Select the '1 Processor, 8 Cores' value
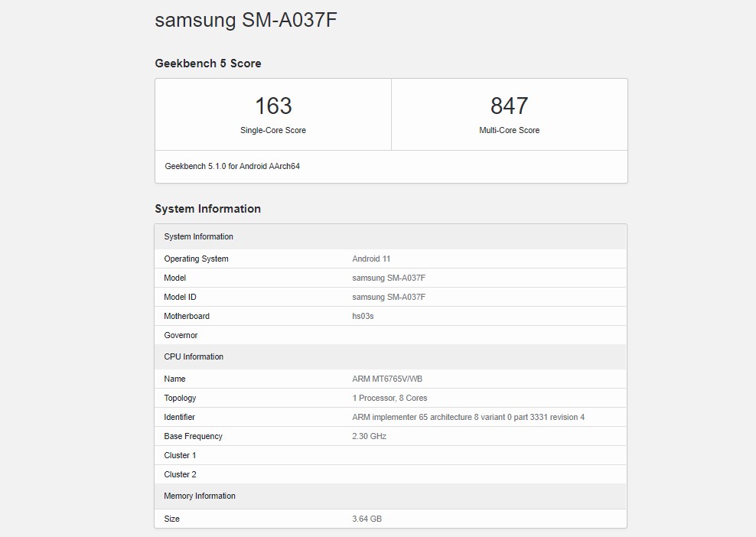This screenshot has width=756, height=537. click(389, 399)
